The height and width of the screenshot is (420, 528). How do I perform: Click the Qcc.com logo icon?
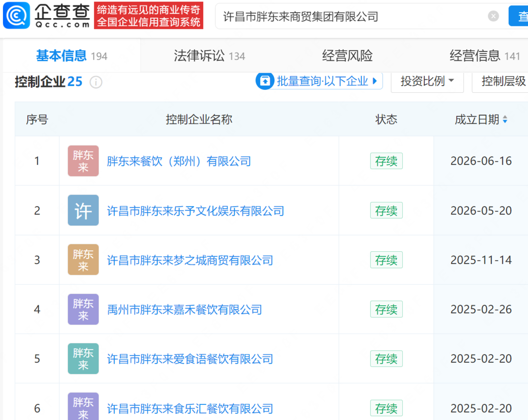click(17, 16)
